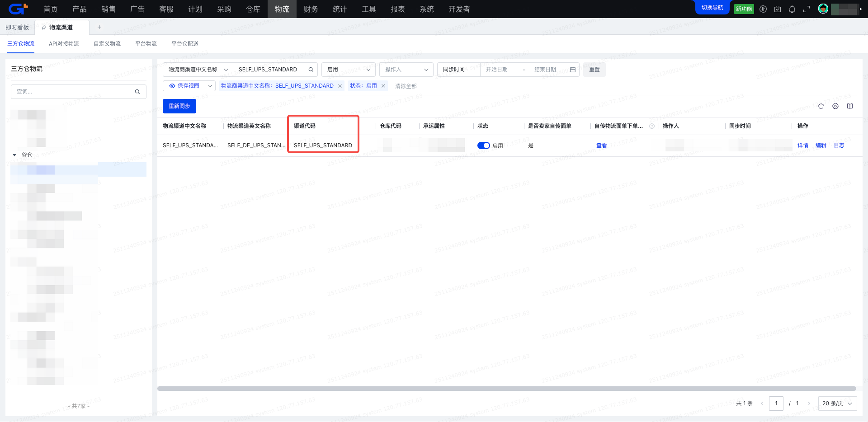This screenshot has width=868, height=422.
Task: Open the 产品 menu
Action: point(80,9)
